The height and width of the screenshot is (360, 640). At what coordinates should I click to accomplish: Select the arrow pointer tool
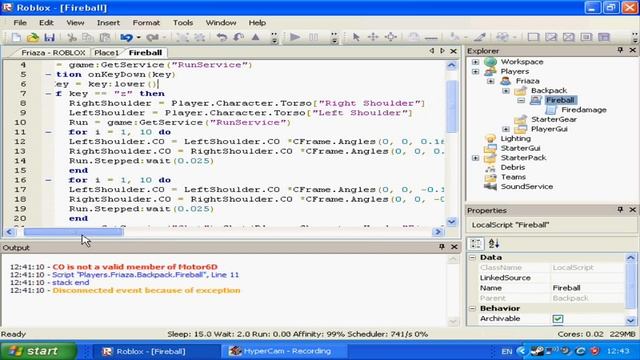pyautogui.click(x=356, y=38)
